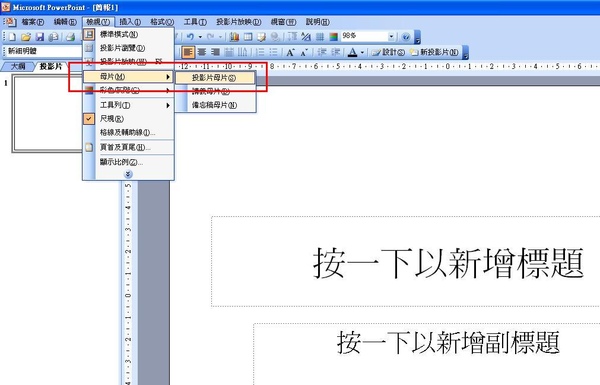The image size is (600, 385).
Task: Open the 插入 menu
Action: [x=130, y=22]
